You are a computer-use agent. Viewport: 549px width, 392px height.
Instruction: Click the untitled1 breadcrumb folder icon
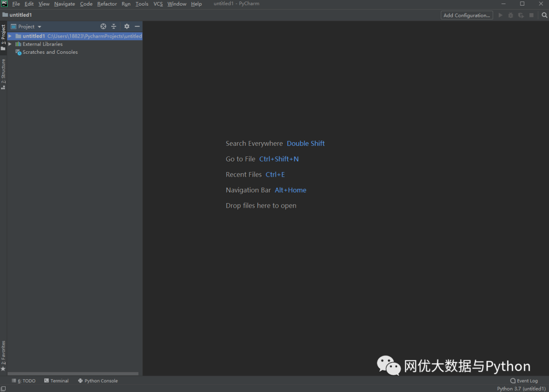click(5, 15)
